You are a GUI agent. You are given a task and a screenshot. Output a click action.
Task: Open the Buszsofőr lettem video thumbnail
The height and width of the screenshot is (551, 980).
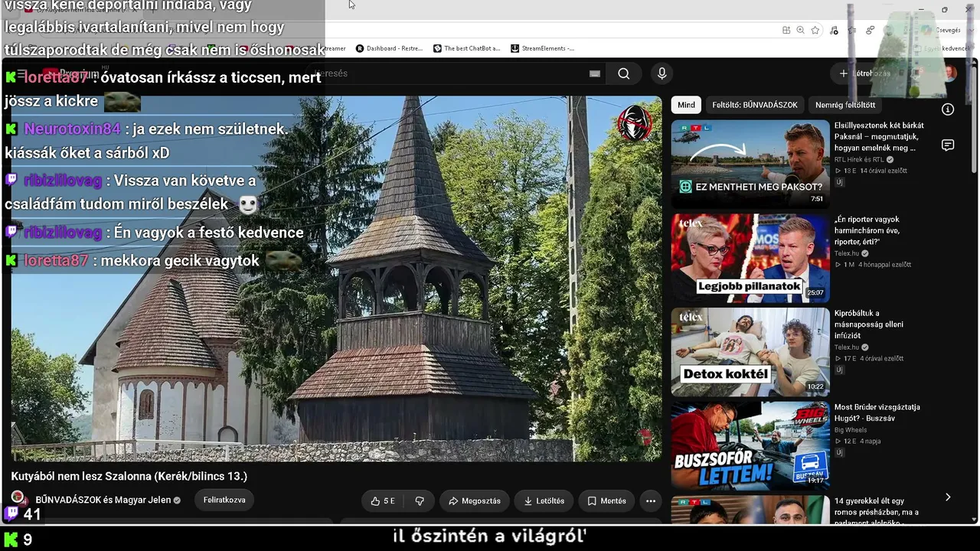point(750,446)
